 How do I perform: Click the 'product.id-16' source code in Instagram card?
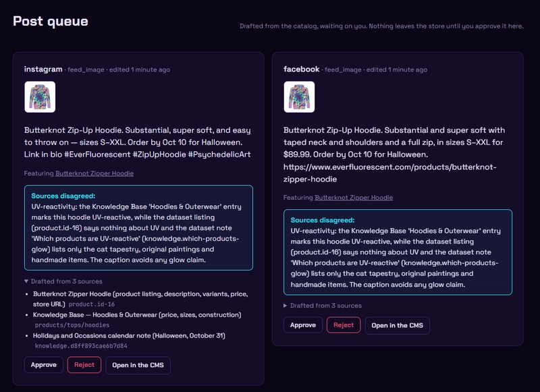[92, 304]
